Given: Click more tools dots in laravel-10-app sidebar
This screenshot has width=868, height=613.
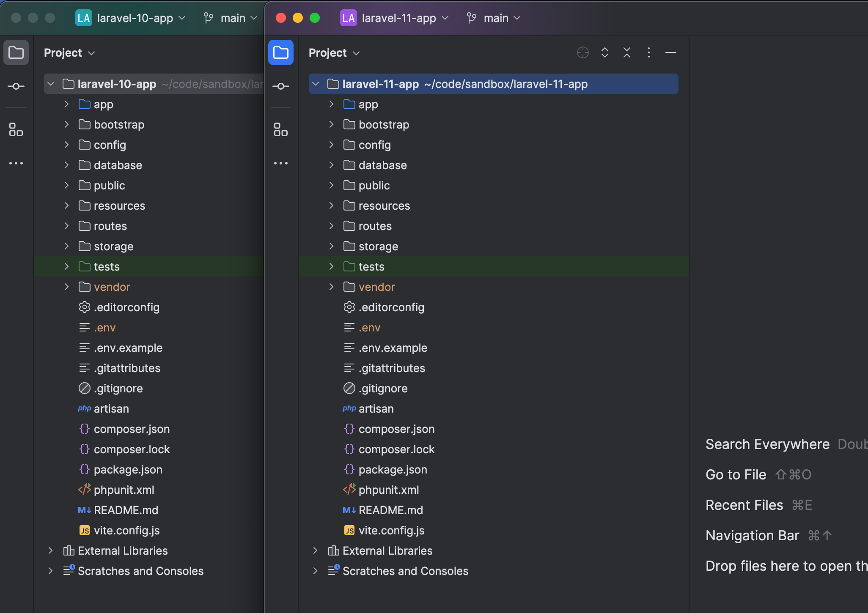Looking at the screenshot, I should (16, 163).
